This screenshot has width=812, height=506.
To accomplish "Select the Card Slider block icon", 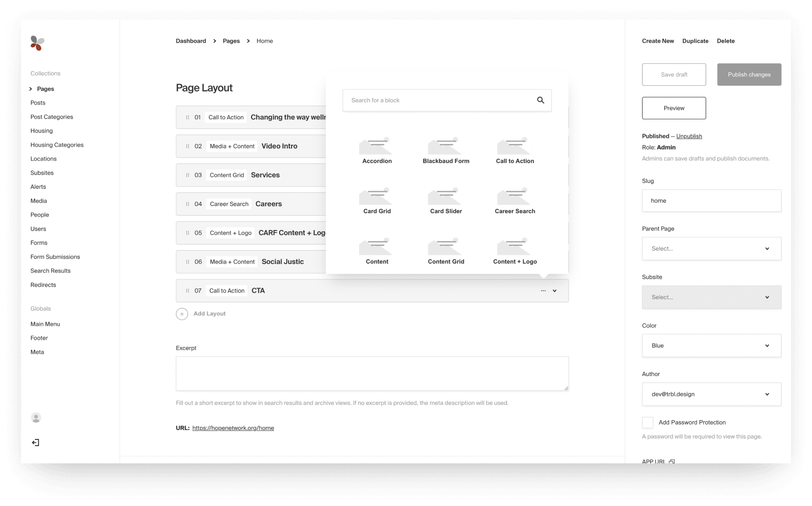I will (445, 196).
